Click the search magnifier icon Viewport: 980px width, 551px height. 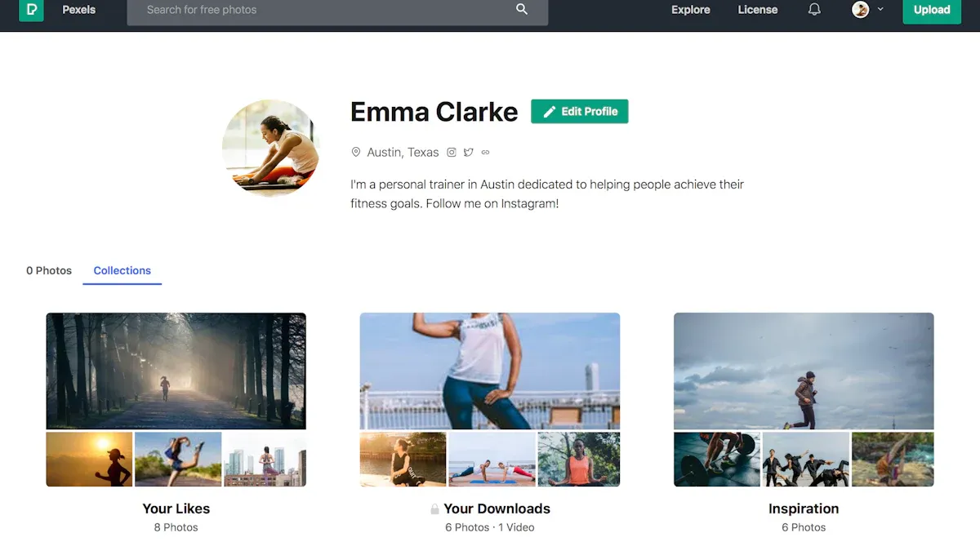click(x=522, y=10)
